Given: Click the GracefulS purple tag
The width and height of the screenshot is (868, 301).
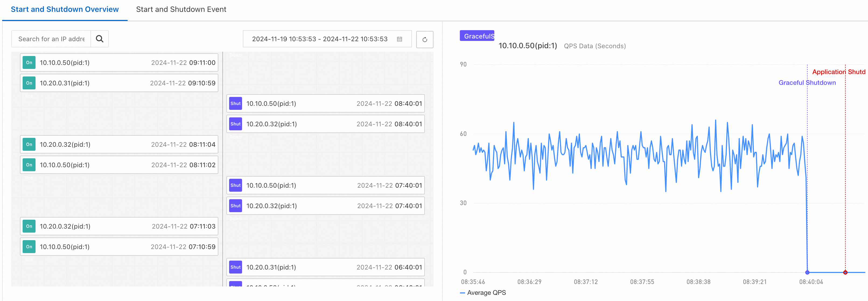Looking at the screenshot, I should click(x=477, y=36).
